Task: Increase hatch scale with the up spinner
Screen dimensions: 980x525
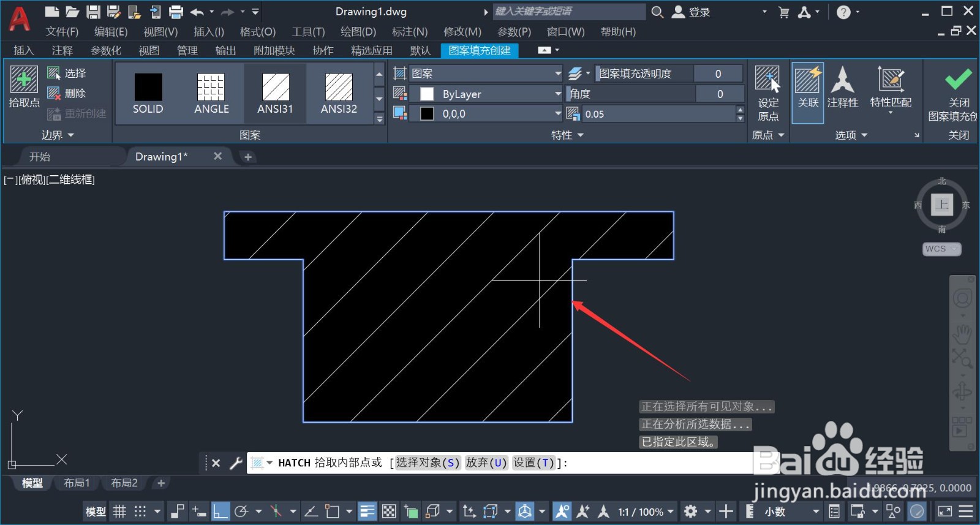Action: click(x=740, y=110)
